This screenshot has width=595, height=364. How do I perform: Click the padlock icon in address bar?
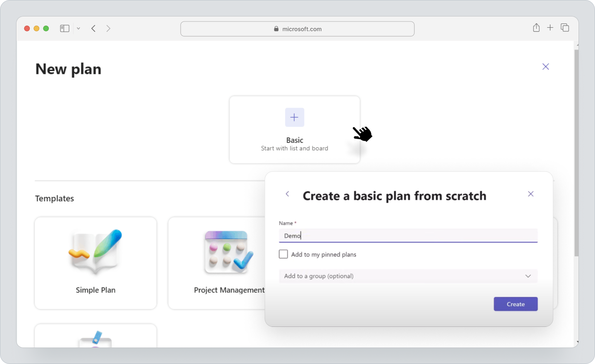276,29
